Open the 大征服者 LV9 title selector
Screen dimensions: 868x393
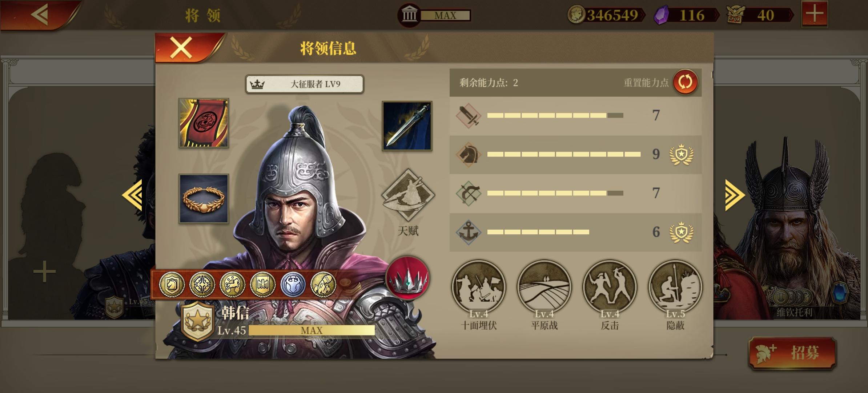coord(305,84)
